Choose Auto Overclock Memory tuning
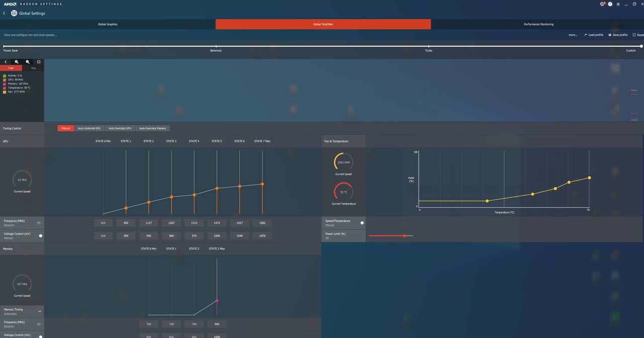 (x=152, y=128)
